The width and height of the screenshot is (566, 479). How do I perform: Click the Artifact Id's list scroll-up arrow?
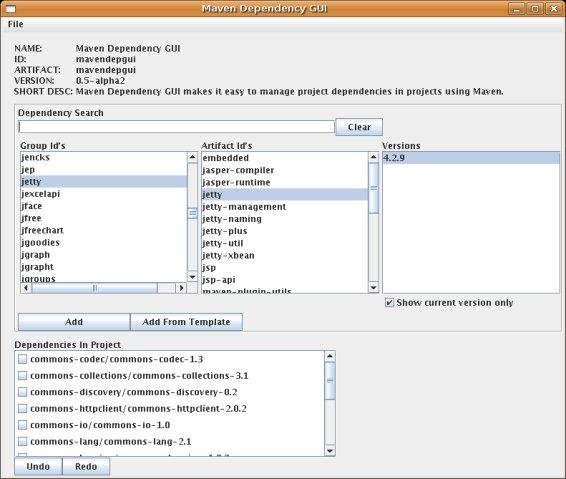pos(374,157)
